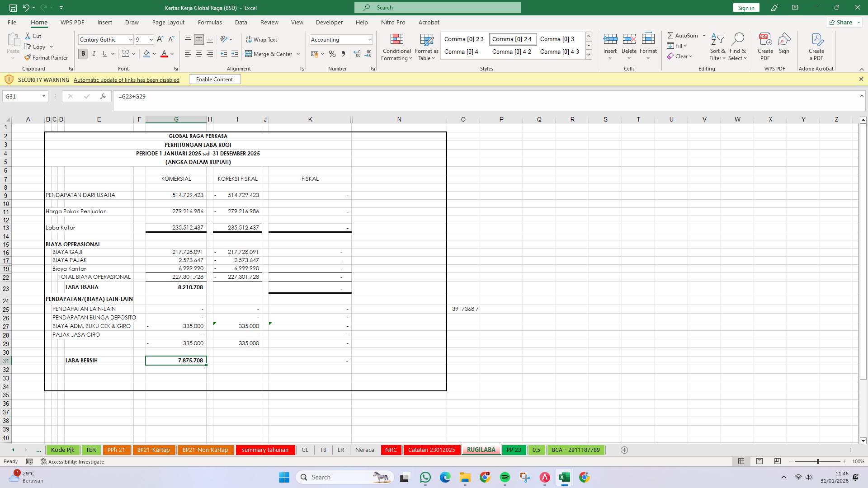868x488 pixels.
Task: Click the Wrap Text icon
Action: 249,39
